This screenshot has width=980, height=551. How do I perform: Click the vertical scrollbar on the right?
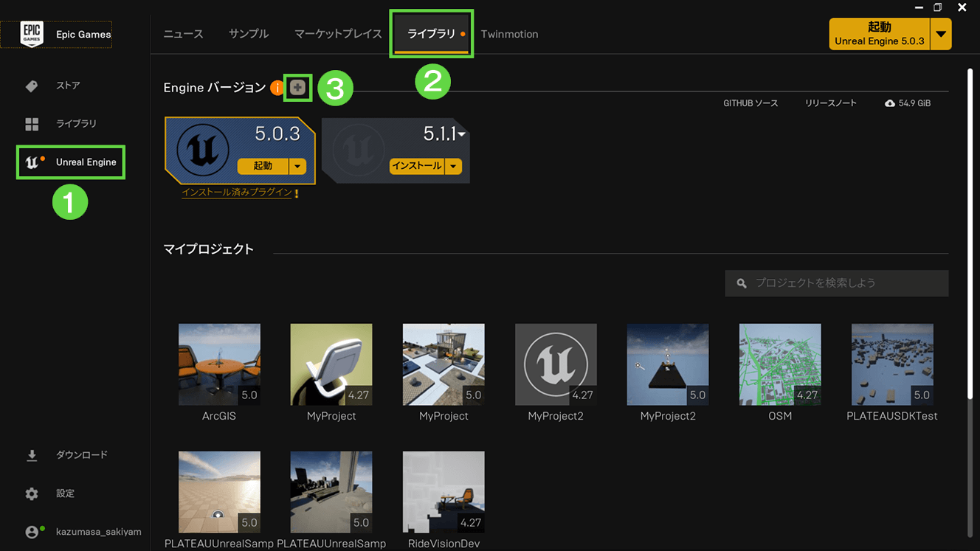pyautogui.click(x=970, y=233)
